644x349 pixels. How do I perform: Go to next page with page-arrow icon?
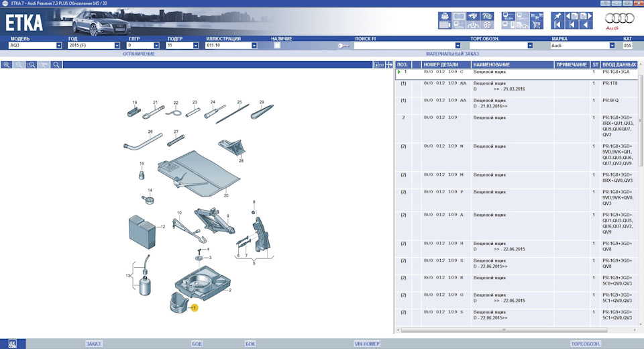coord(586,16)
